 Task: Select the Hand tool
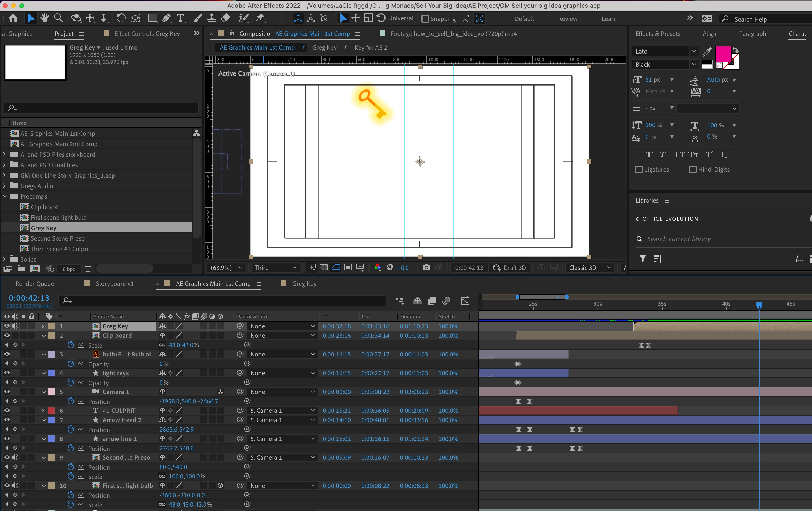click(44, 18)
